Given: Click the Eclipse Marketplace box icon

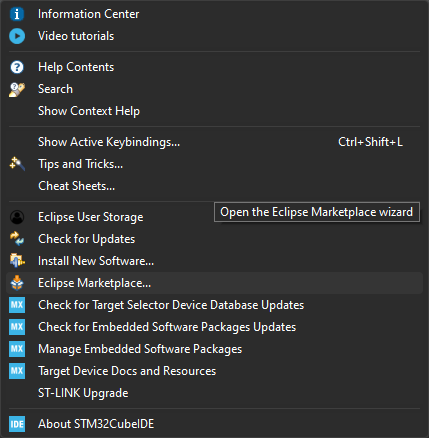Looking at the screenshot, I should click(17, 283).
